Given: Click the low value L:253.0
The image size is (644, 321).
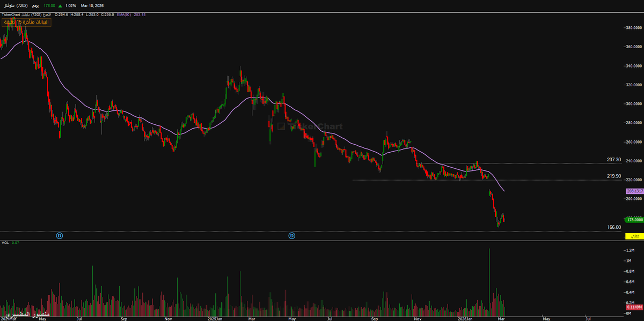Looking at the screenshot, I should click(x=92, y=14).
